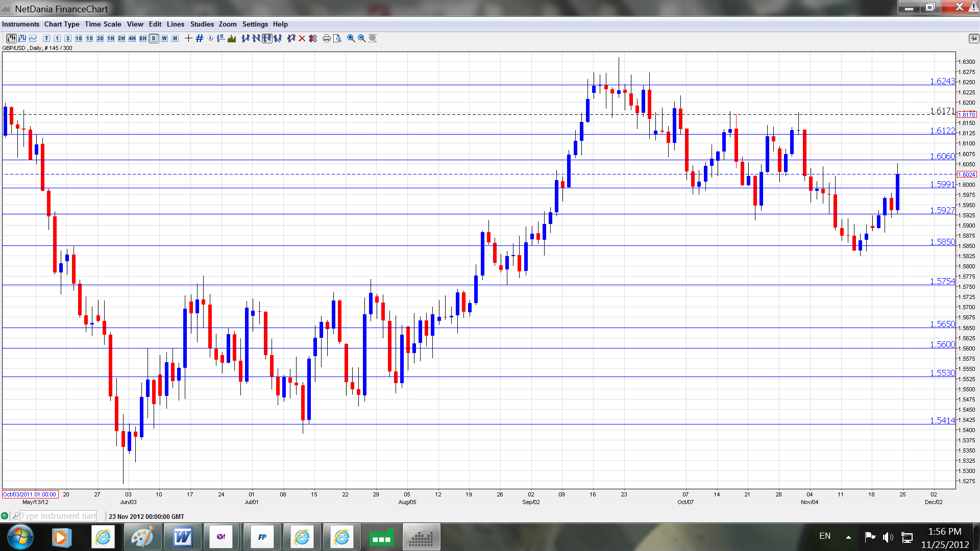This screenshot has height=551, width=980.
Task: Click the instrument name search field
Action: (58, 516)
